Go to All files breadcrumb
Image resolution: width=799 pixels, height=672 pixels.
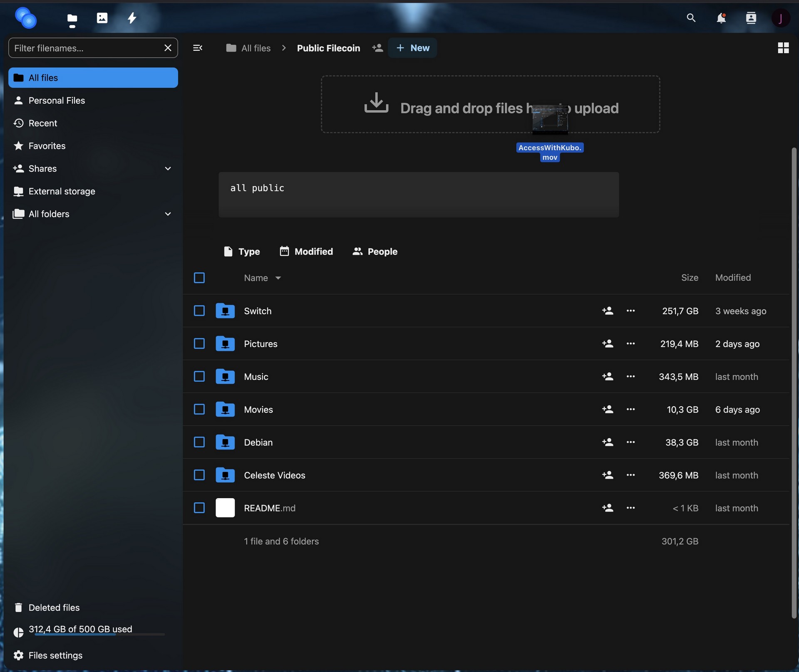(x=248, y=48)
